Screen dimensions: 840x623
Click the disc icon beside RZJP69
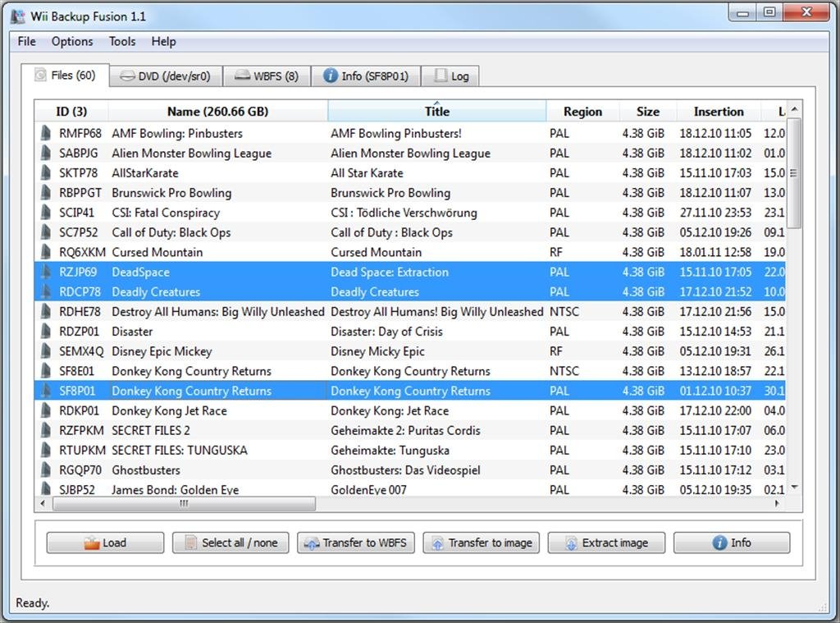46,272
